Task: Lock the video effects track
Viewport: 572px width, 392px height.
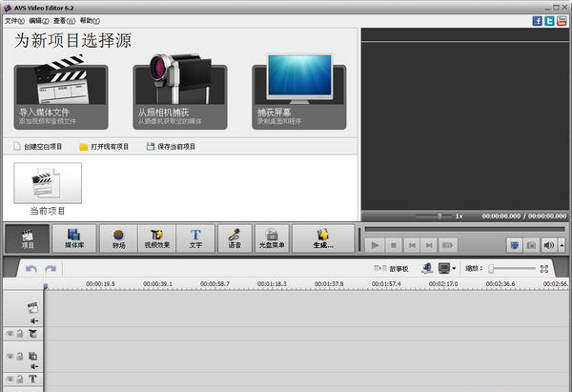Action: point(20,333)
